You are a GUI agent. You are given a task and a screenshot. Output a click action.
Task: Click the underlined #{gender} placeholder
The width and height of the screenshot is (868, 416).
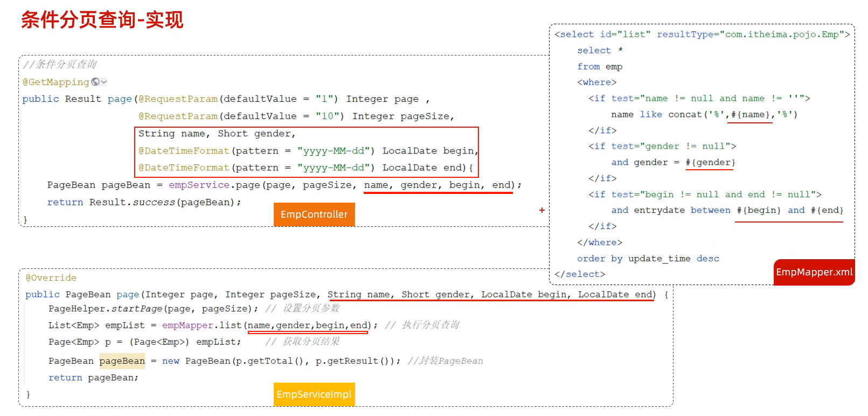(x=710, y=163)
